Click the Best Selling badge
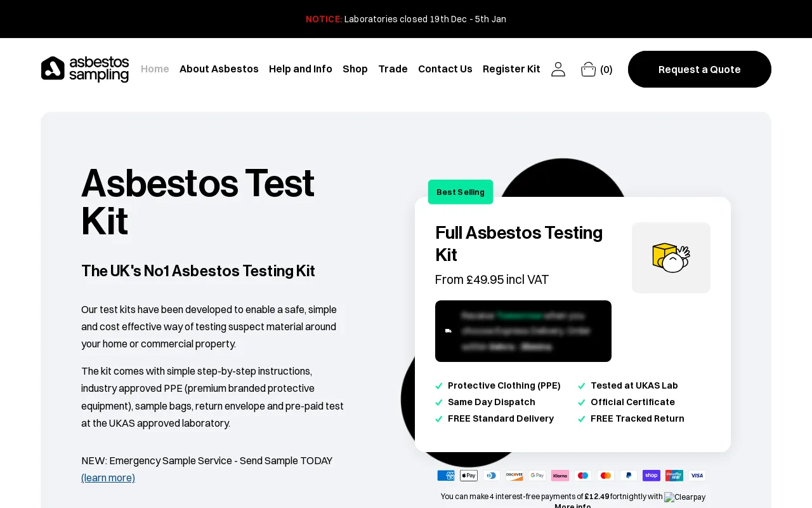Screen dimensions: 812x508 tap(460, 192)
